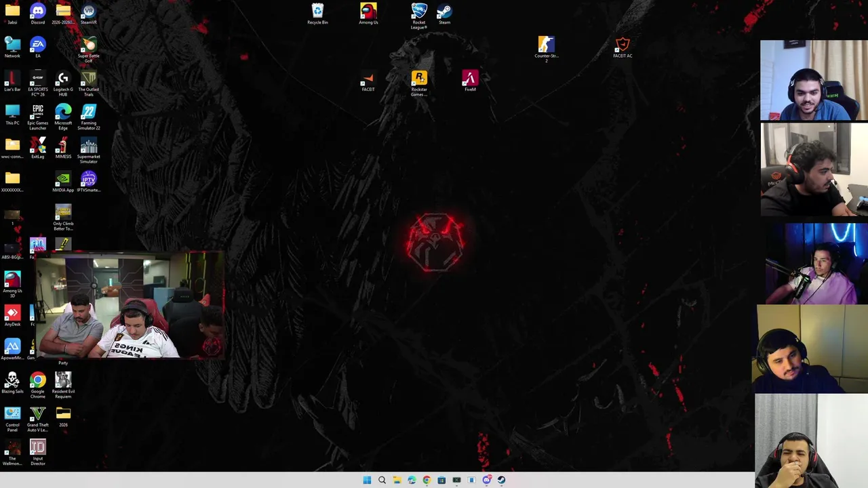868x488 pixels.
Task: Open EA SPORTS FC 26 shortcut
Action: [x=38, y=83]
